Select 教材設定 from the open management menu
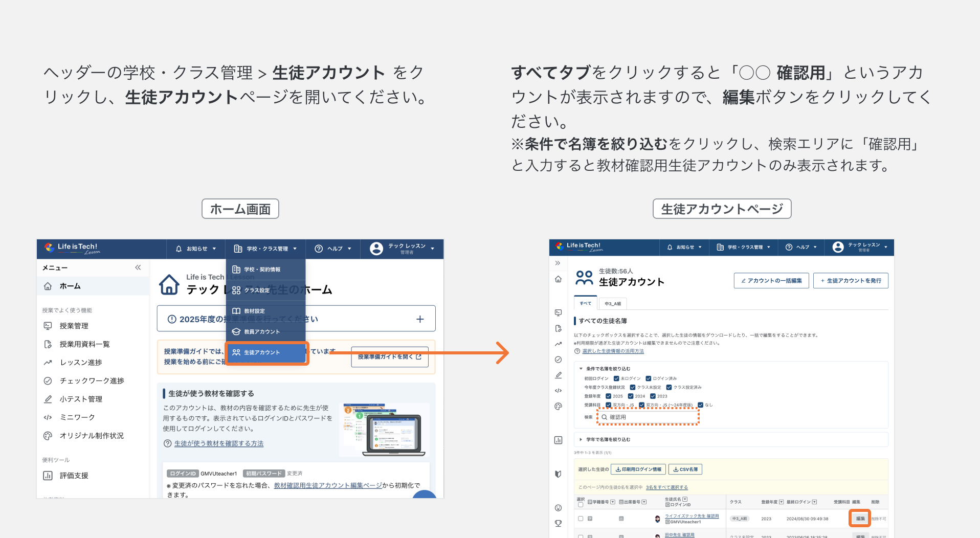 pyautogui.click(x=254, y=311)
